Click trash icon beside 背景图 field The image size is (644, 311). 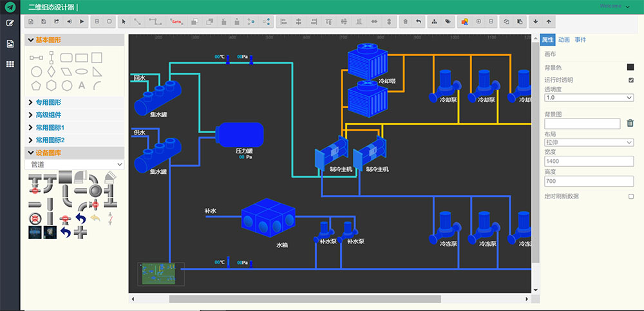click(x=630, y=123)
